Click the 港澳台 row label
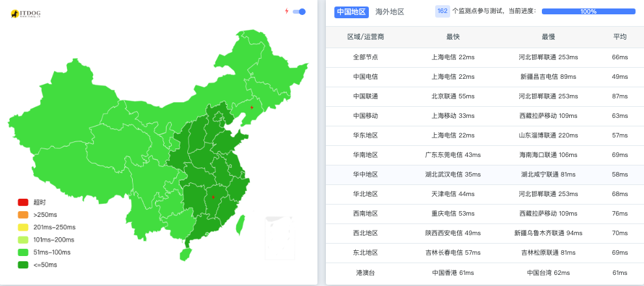Screen dimensions: 644x286 pyautogui.click(x=366, y=272)
